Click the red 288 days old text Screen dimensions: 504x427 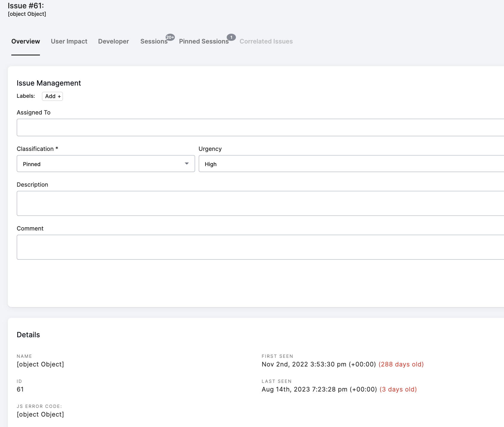[401, 364]
